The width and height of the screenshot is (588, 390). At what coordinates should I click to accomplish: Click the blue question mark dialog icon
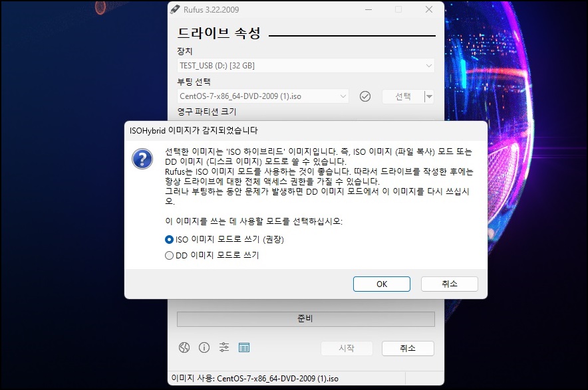click(x=142, y=159)
